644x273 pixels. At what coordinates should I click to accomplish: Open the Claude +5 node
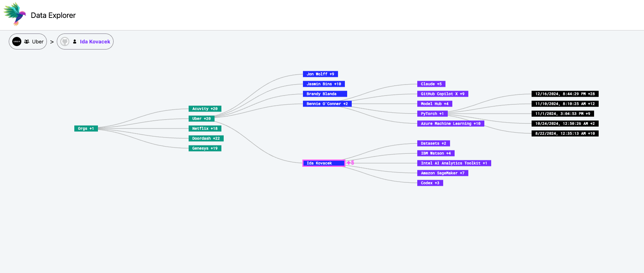[431, 84]
